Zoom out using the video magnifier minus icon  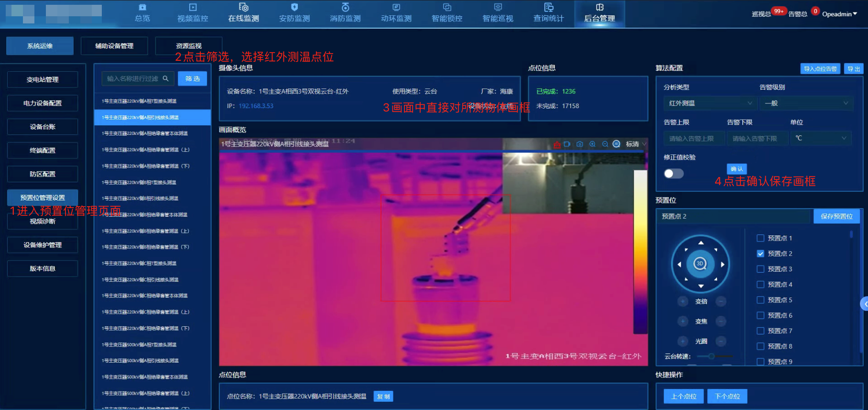coord(605,144)
